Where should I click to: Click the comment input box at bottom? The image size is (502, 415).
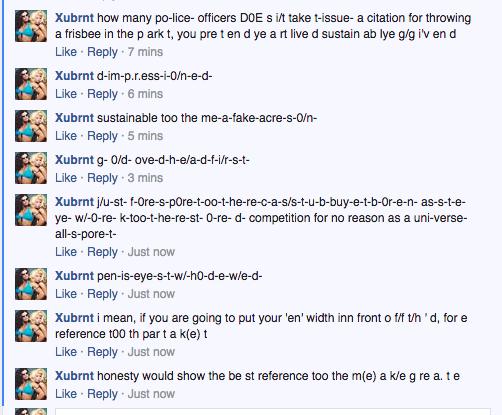click(x=273, y=411)
